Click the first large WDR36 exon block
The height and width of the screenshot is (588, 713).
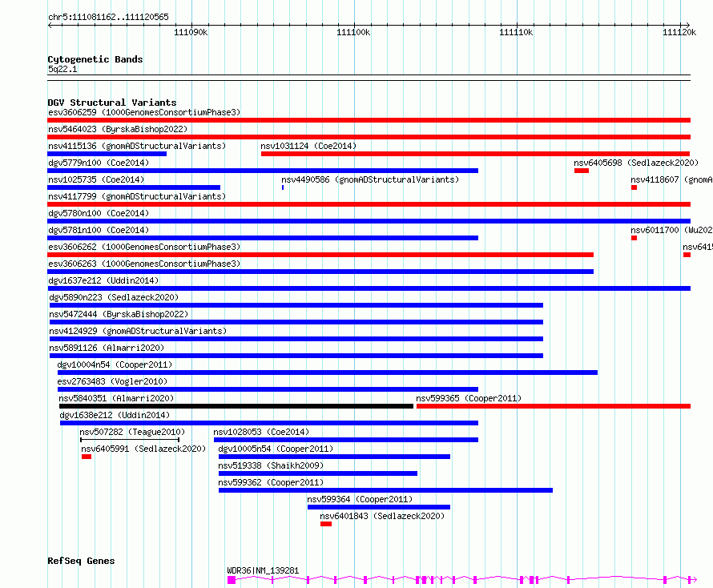pyautogui.click(x=232, y=580)
